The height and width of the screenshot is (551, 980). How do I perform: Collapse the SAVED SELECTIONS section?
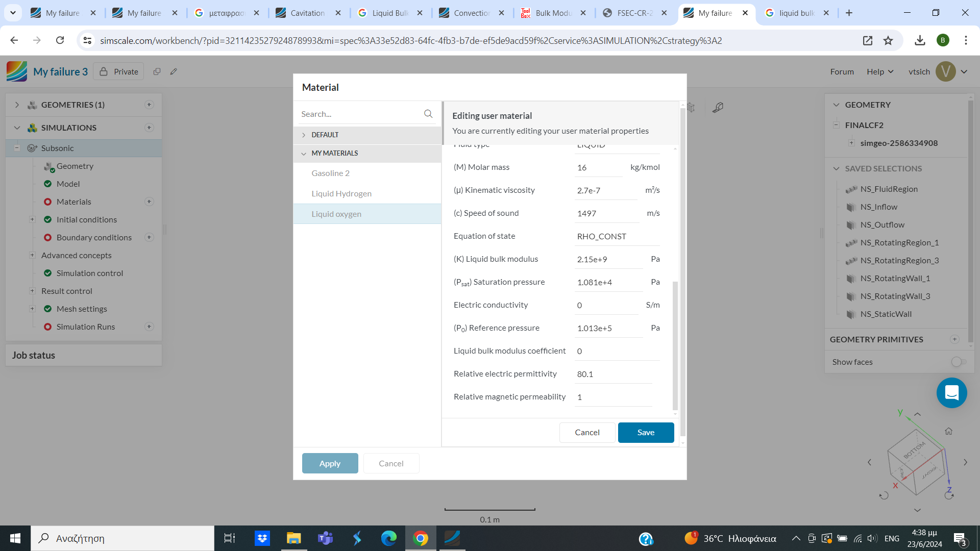836,168
